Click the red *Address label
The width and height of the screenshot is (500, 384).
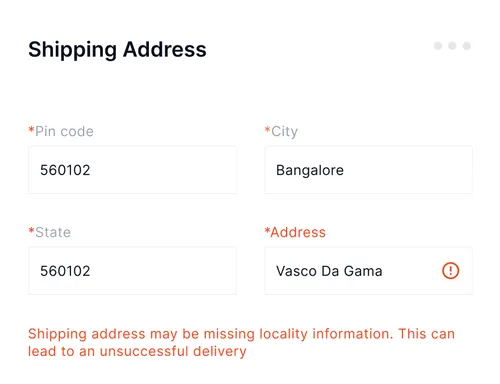[x=295, y=232]
